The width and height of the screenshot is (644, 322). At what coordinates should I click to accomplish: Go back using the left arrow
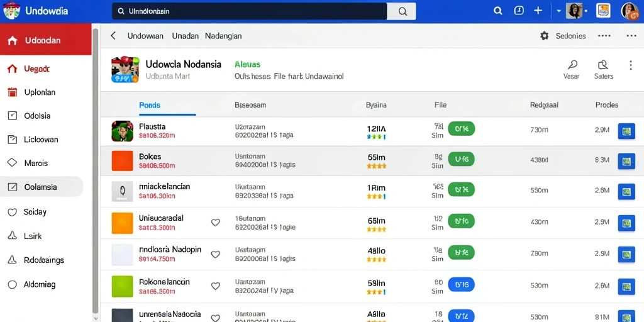tap(113, 36)
